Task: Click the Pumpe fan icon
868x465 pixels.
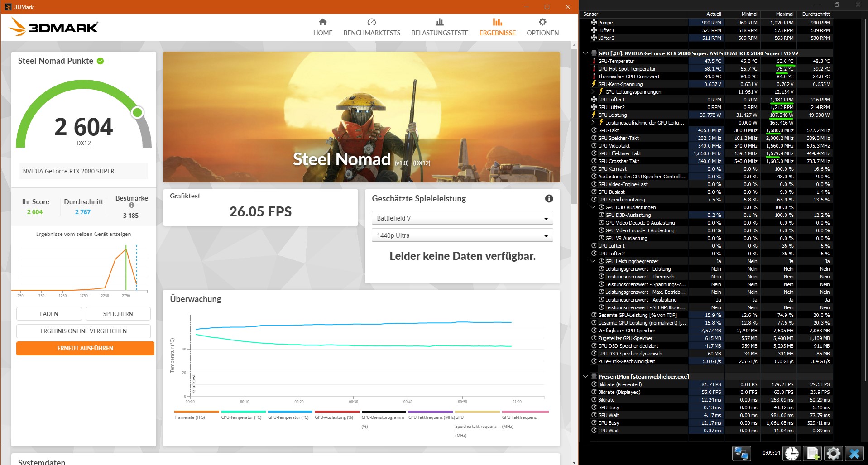Action: pos(594,23)
